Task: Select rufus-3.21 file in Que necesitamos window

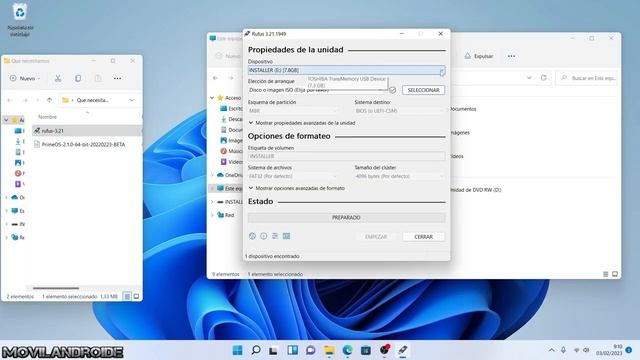Action: point(87,131)
